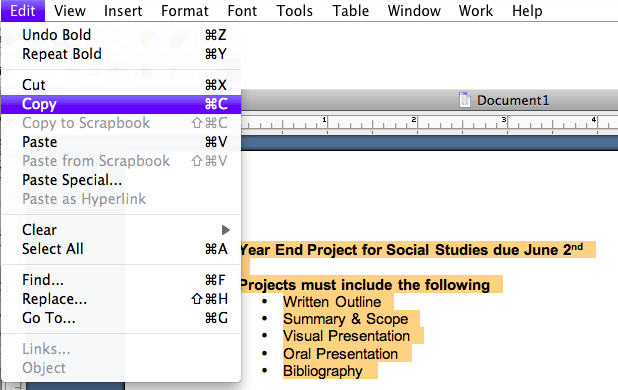Click the ruler at the 2 inch mark
618x390 pixels.
coord(414,120)
